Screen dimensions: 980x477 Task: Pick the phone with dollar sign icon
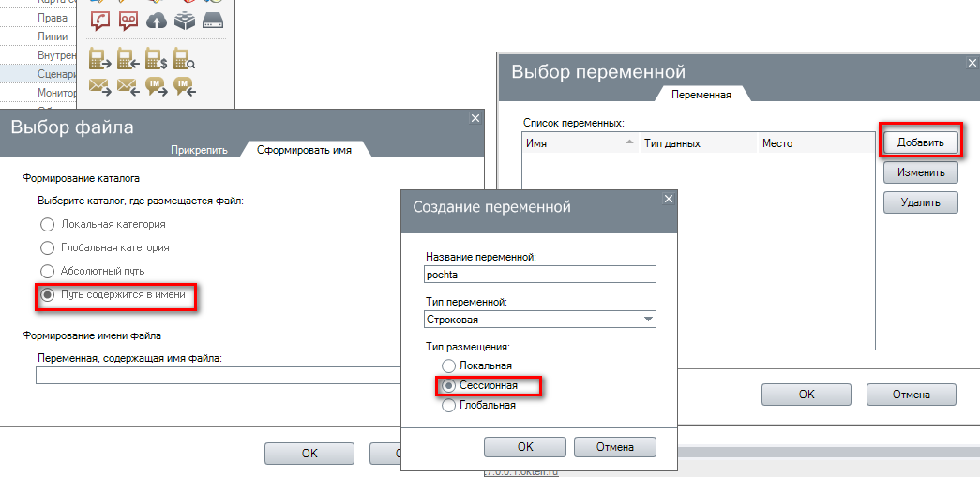click(156, 59)
